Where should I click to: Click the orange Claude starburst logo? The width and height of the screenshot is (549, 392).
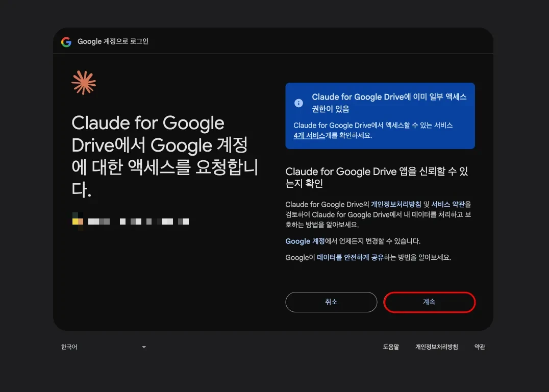(x=84, y=83)
